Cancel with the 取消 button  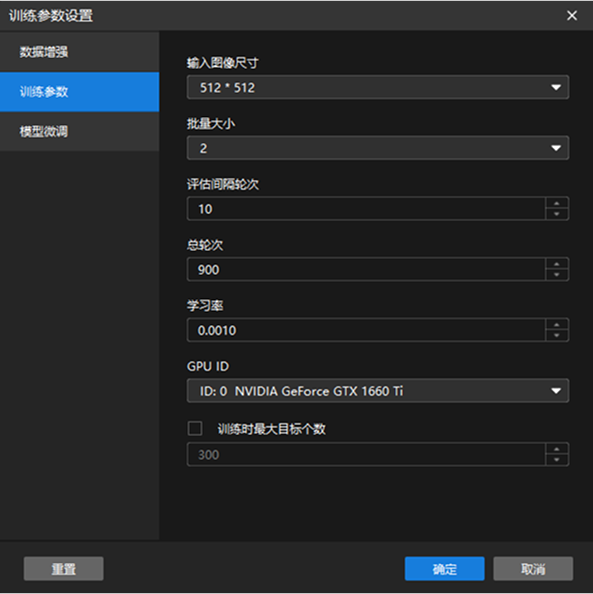pyautogui.click(x=533, y=569)
